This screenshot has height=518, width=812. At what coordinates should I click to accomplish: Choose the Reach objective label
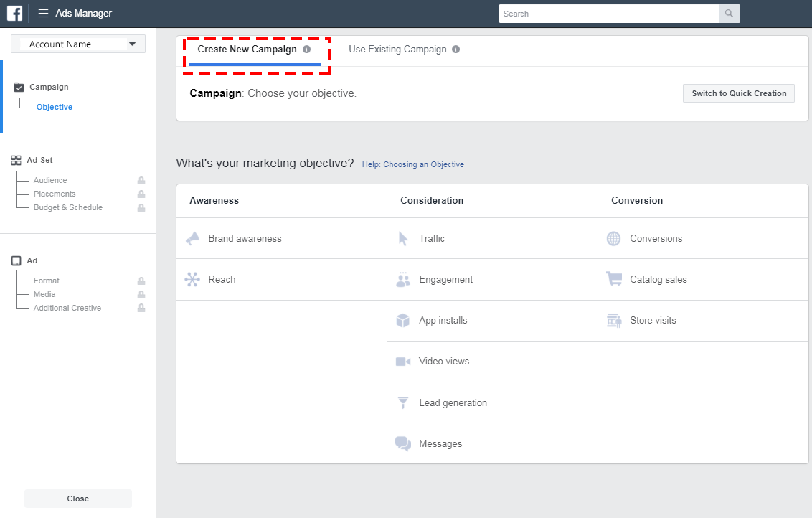(x=222, y=279)
